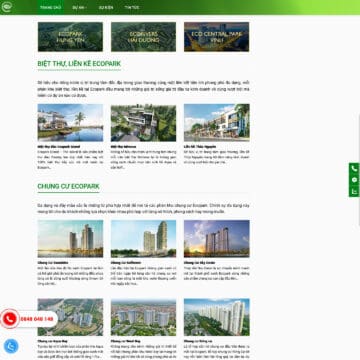Click the messenger icon in green side widget
The image size is (360, 360).
point(354,180)
